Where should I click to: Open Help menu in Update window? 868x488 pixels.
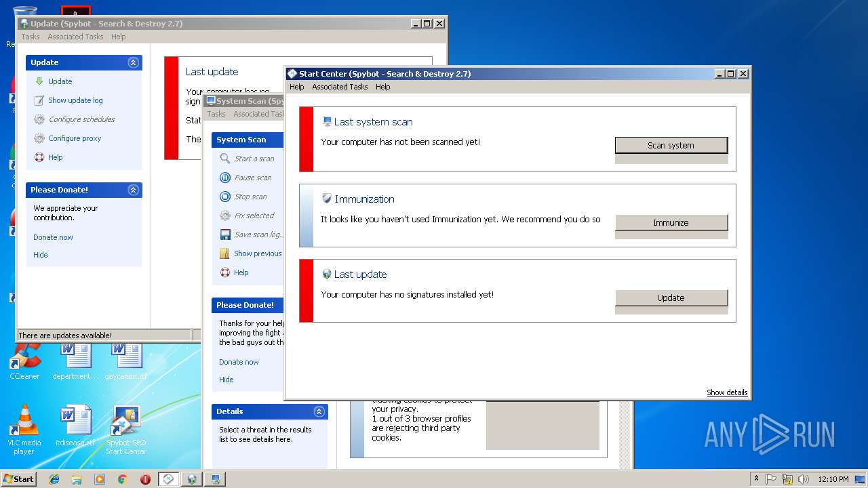click(119, 37)
